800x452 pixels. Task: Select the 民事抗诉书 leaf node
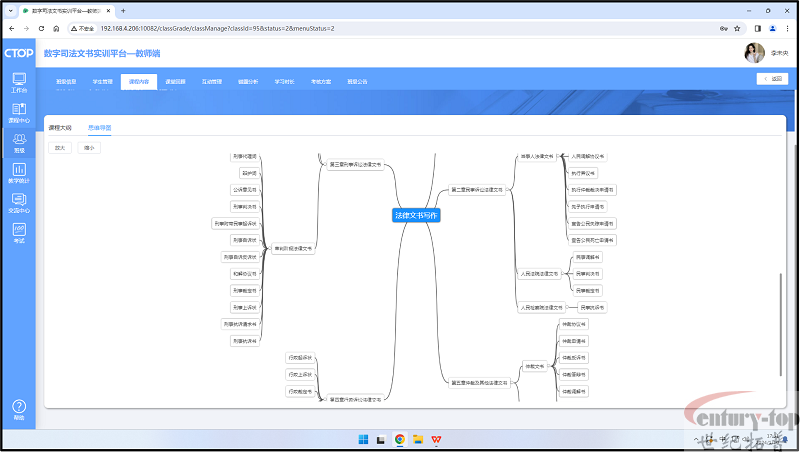592,308
